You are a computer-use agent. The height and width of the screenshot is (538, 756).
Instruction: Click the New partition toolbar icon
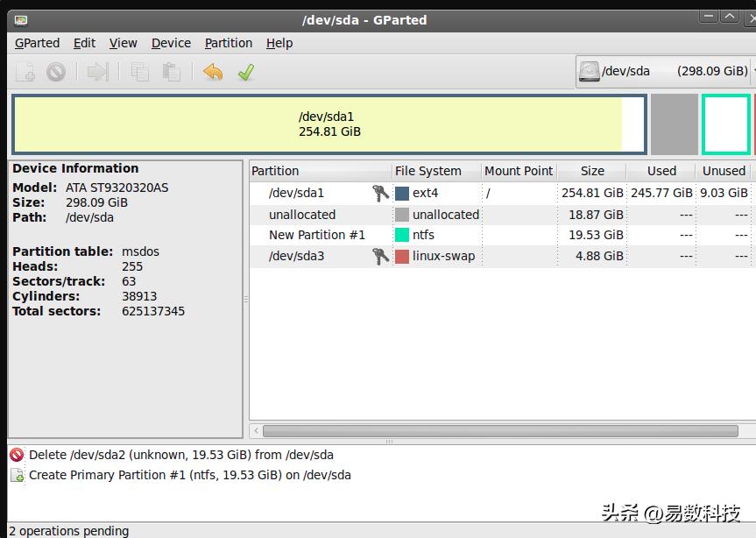tap(25, 72)
